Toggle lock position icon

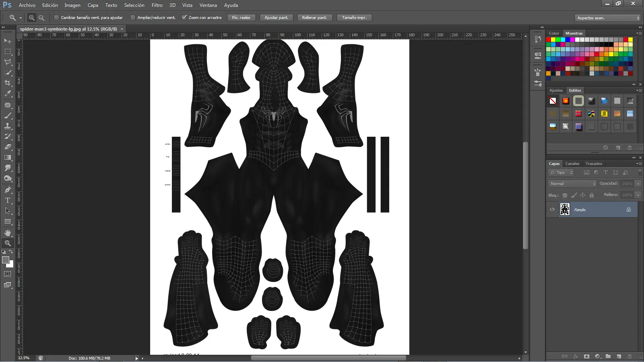582,195
